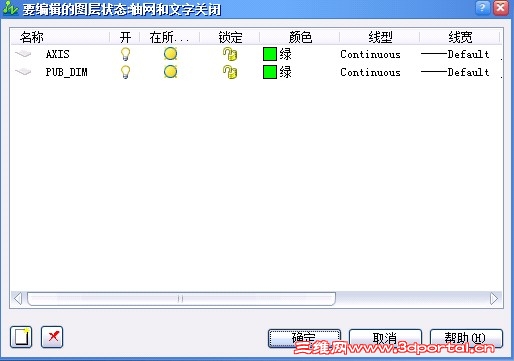The height and width of the screenshot is (361, 514).
Task: Sort by the 线型 column header
Action: [380, 37]
